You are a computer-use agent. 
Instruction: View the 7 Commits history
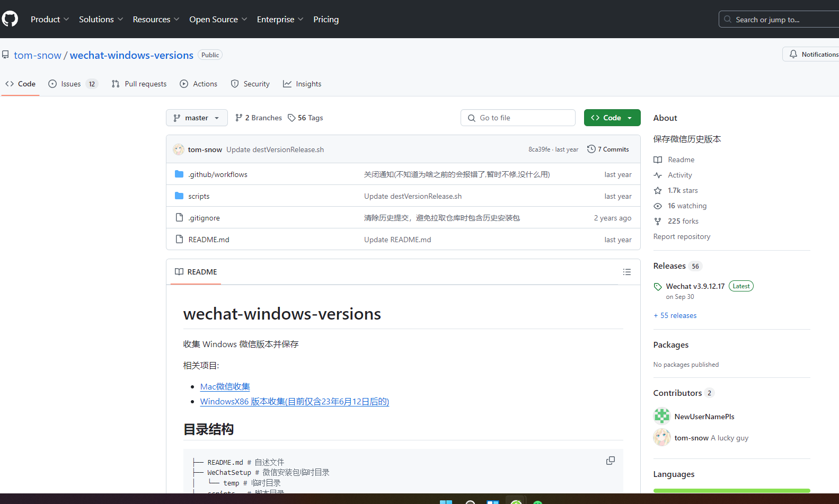608,149
